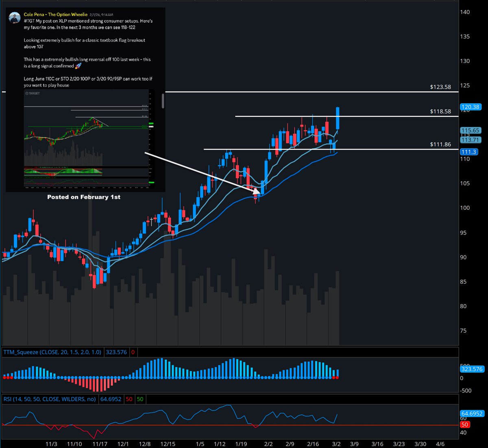This screenshot has height=448, width=488.
Task: Click the blue 120.38 price bubble
Action: (471, 107)
